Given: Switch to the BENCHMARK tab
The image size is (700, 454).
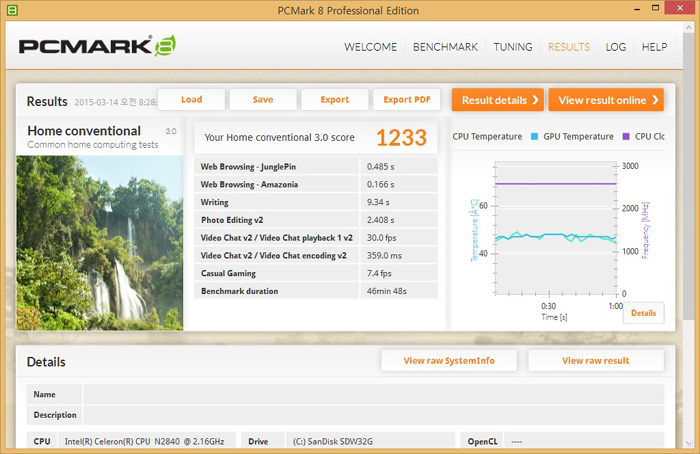Looking at the screenshot, I should [x=445, y=47].
